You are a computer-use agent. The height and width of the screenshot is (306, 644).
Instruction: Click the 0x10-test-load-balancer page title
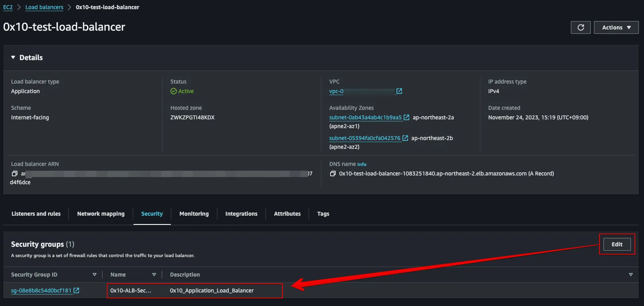pyautogui.click(x=64, y=27)
